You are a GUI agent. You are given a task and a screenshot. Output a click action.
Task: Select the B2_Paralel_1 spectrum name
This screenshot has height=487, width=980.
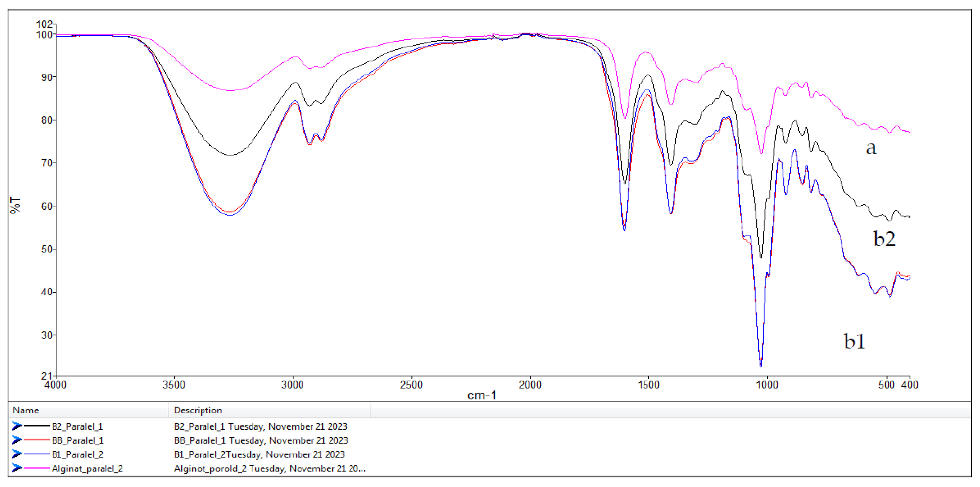click(77, 426)
